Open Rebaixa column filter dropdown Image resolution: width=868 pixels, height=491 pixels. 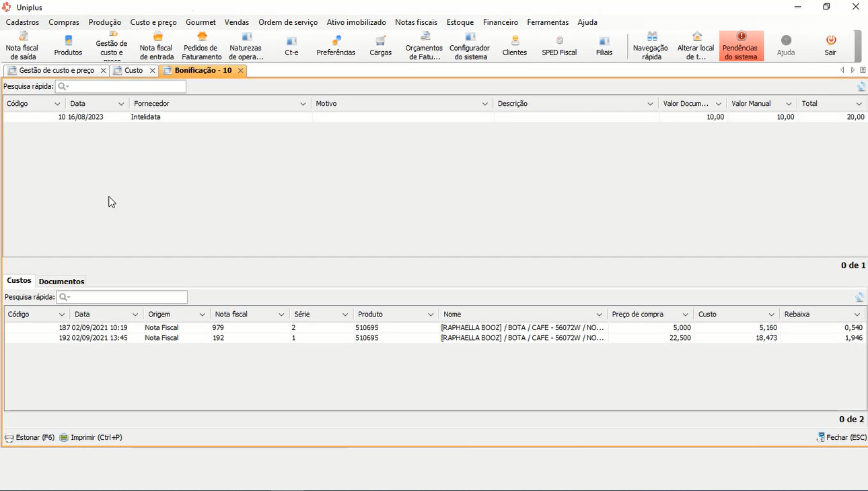[x=857, y=315]
